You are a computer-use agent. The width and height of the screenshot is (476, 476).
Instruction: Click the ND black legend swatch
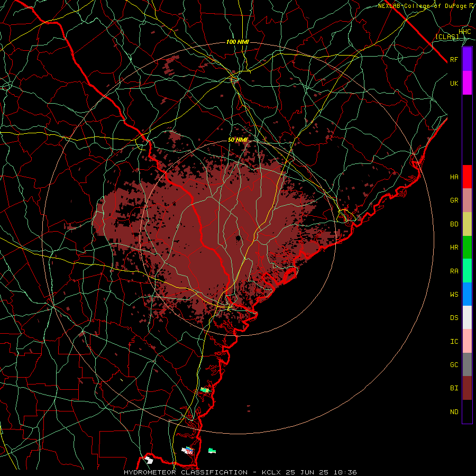(467, 411)
